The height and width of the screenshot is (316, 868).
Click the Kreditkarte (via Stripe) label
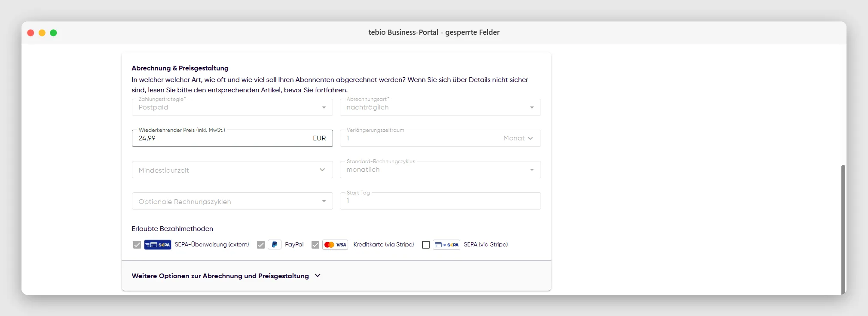[384, 244]
